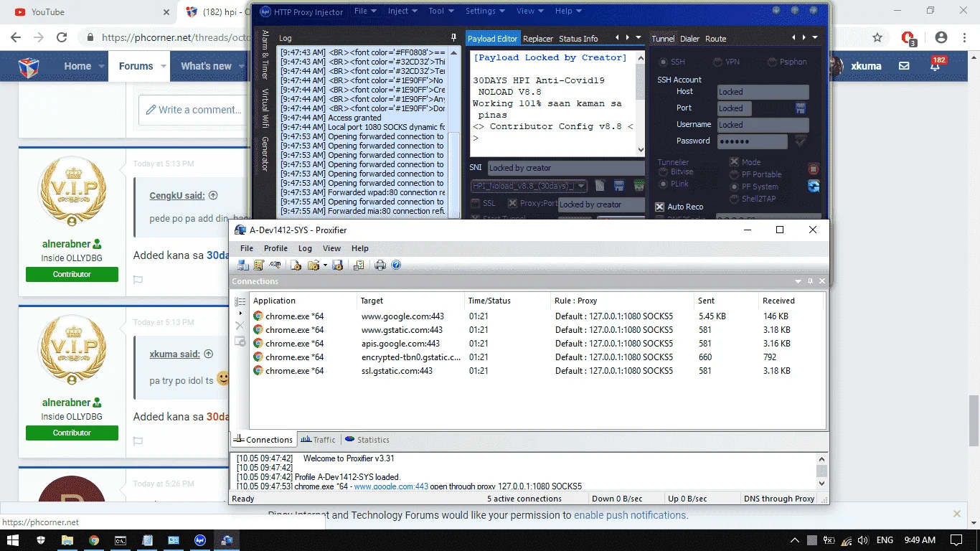The height and width of the screenshot is (551, 980).
Task: Select the PLink tunnelier option
Action: 663,184
